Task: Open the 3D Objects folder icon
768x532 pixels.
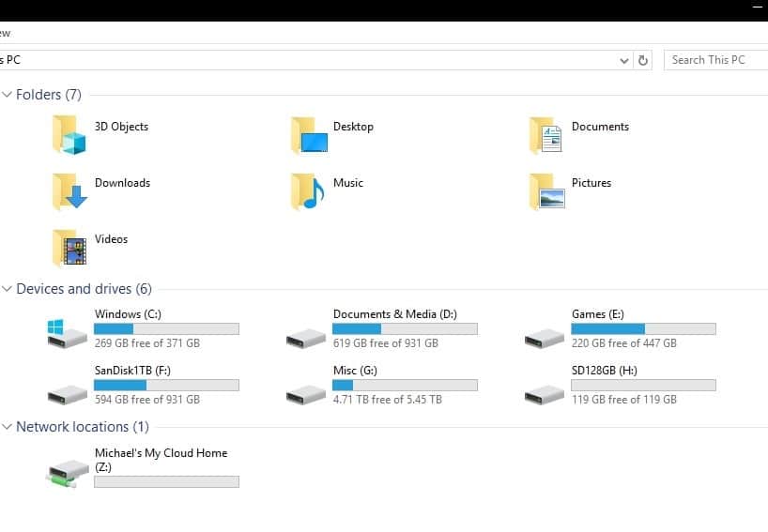Action: [x=69, y=134]
